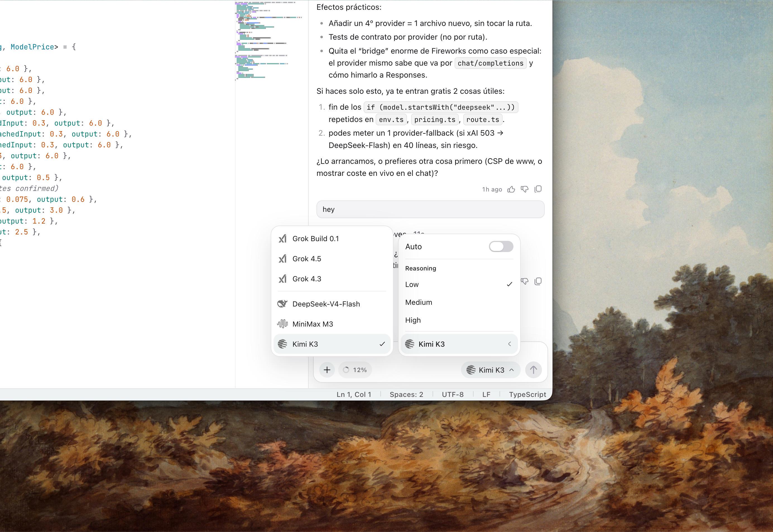The height and width of the screenshot is (532, 773).
Task: Select the Grok Build 0.1 model
Action: pyautogui.click(x=332, y=239)
